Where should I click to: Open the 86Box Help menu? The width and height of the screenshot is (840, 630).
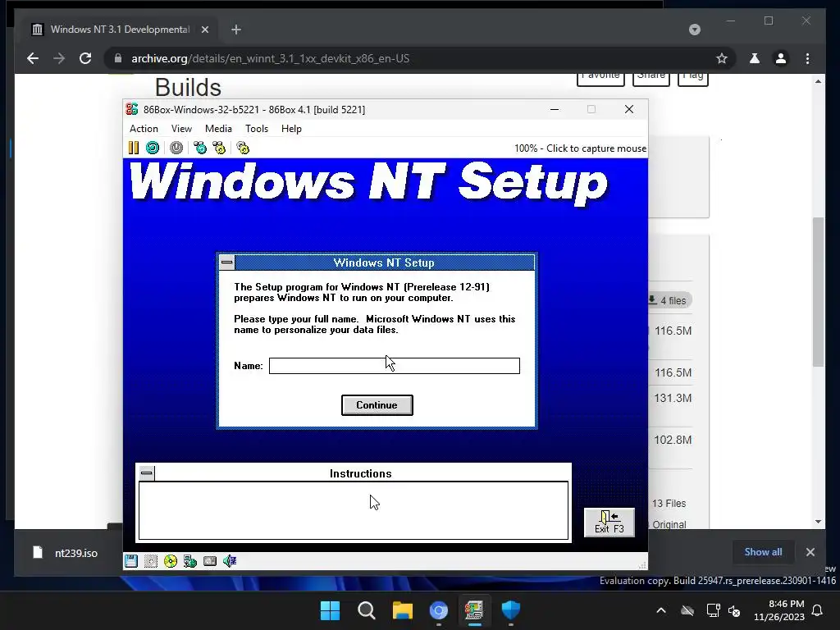[291, 129]
